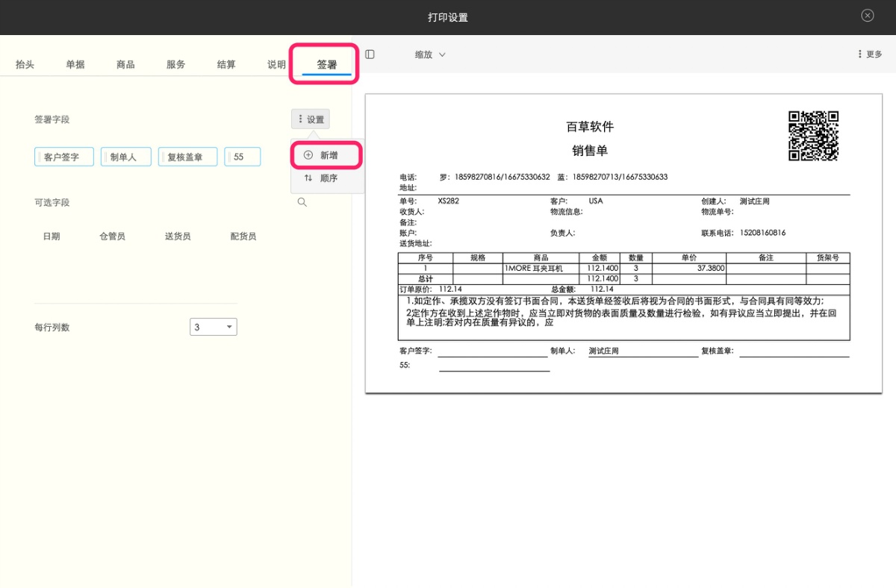Select the 客户签字 field tag
The width and height of the screenshot is (896, 588).
[x=64, y=157]
